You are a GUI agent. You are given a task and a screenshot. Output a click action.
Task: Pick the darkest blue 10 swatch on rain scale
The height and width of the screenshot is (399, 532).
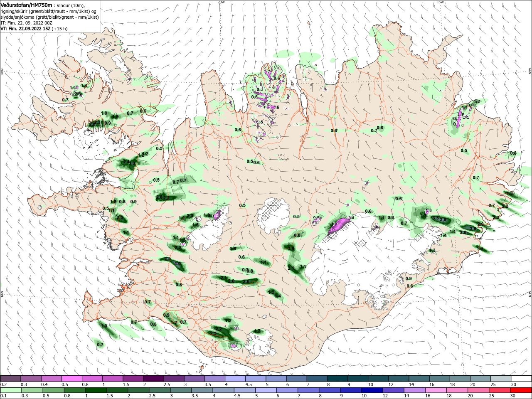tap(372, 390)
